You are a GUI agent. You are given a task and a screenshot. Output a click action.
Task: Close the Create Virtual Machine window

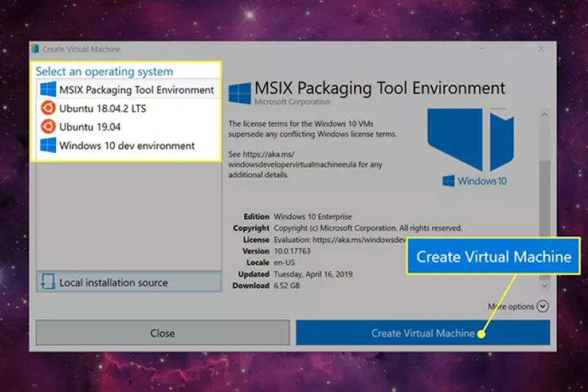click(542, 49)
